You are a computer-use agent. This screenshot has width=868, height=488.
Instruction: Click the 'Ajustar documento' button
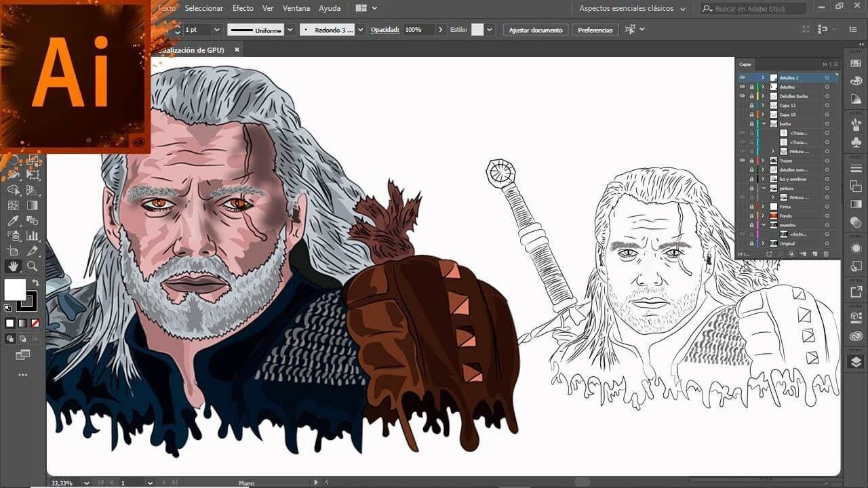(536, 30)
